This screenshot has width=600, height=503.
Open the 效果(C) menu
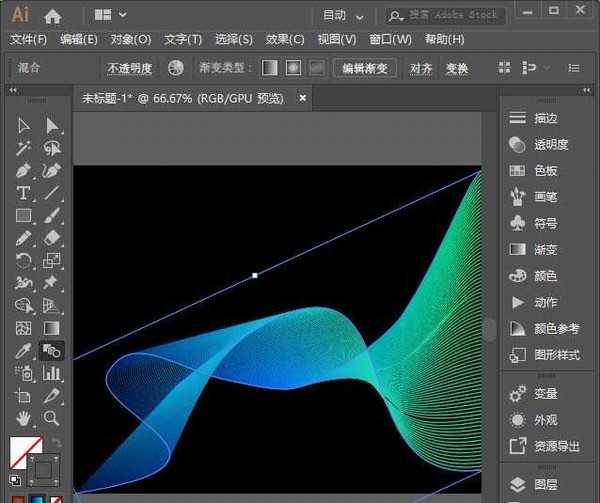[285, 39]
